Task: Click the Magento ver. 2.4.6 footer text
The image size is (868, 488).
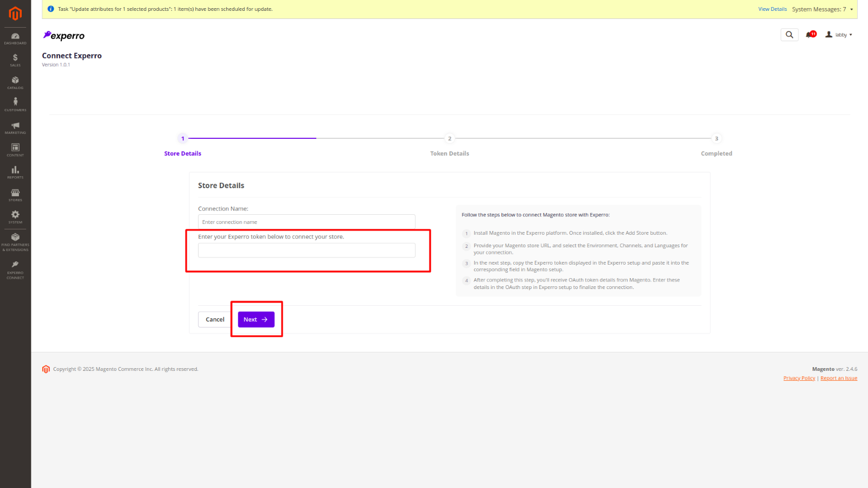Action: tap(834, 369)
